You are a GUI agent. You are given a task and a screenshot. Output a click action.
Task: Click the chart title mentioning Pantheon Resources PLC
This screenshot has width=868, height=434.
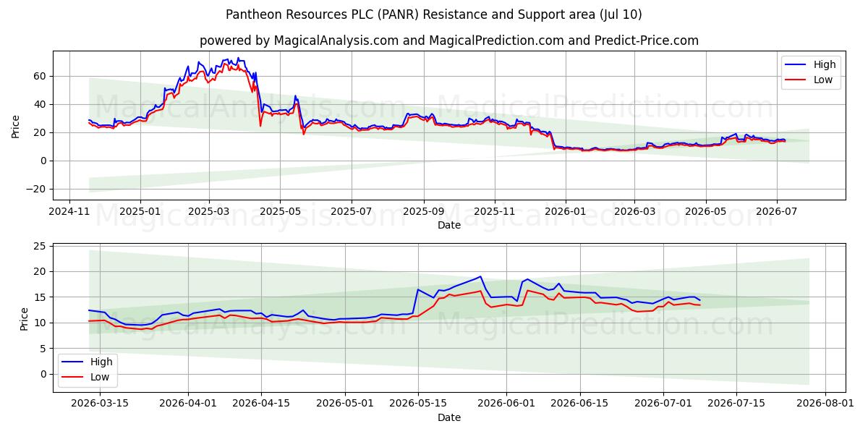point(433,14)
